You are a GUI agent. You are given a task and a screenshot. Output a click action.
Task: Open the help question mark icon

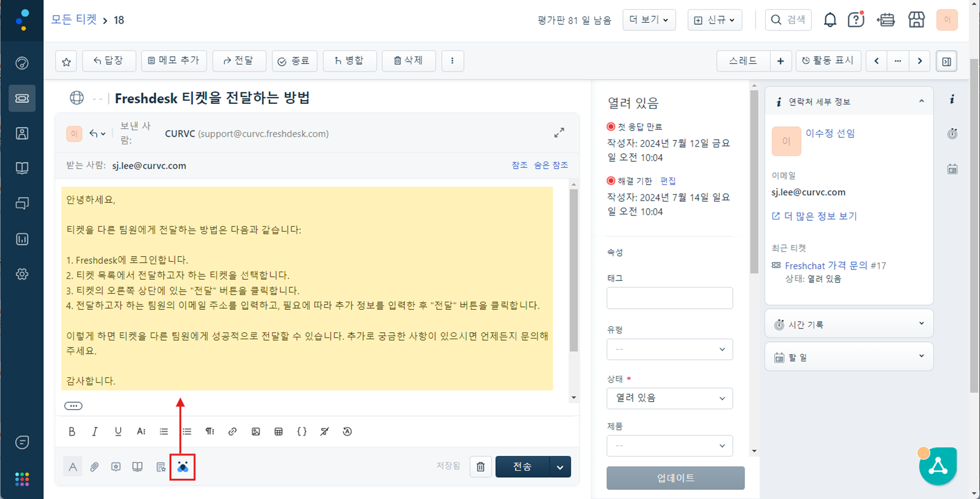(856, 20)
